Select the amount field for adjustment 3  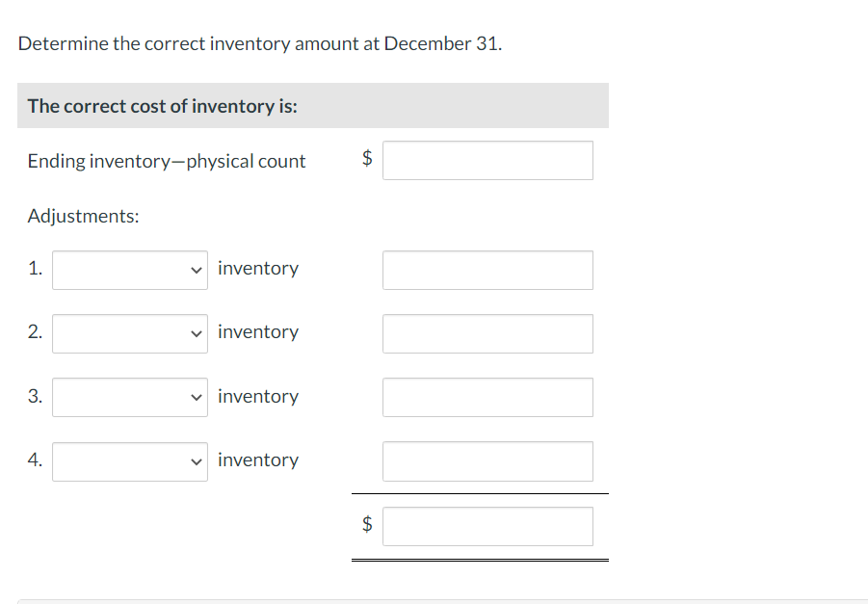tap(487, 397)
